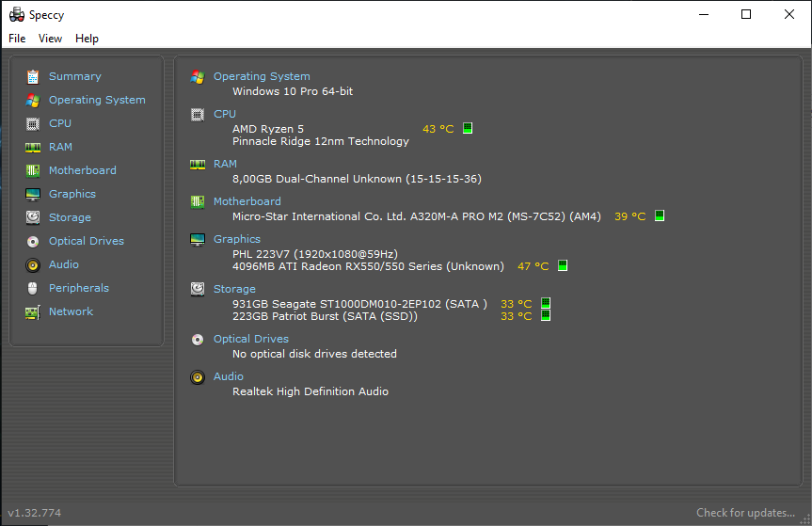Click the Motherboard icon in sidebar
The width and height of the screenshot is (812, 526).
33,170
